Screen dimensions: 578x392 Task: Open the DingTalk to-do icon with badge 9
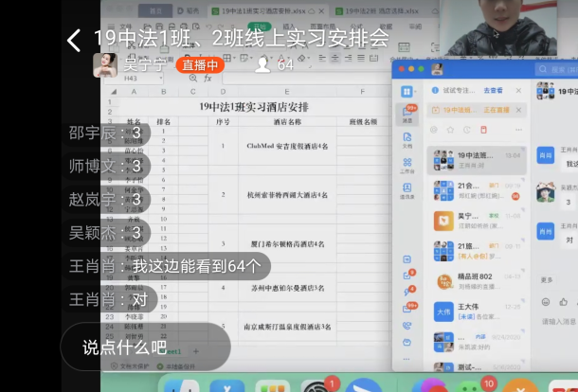(407, 276)
